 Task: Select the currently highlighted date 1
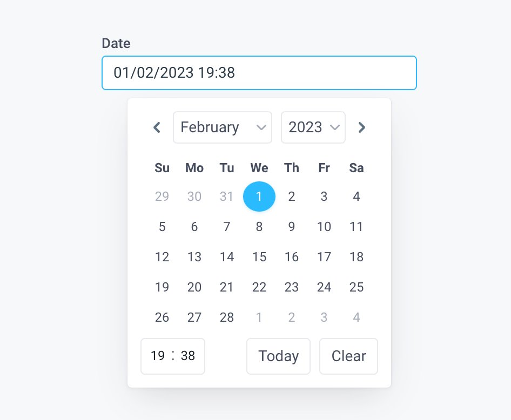(259, 197)
